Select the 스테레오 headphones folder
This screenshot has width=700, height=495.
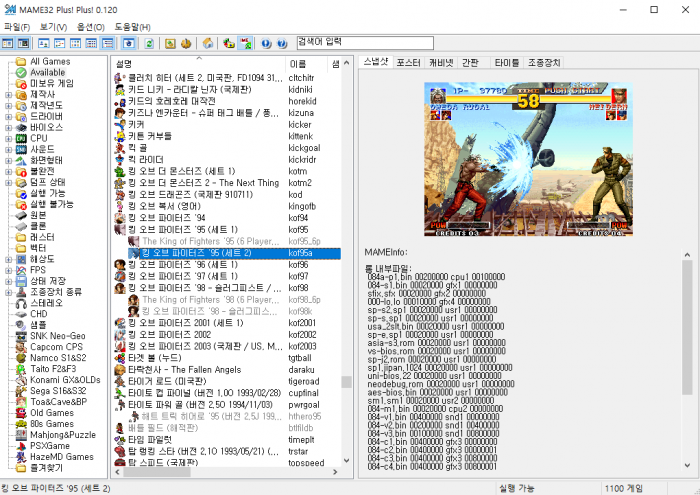[46, 303]
